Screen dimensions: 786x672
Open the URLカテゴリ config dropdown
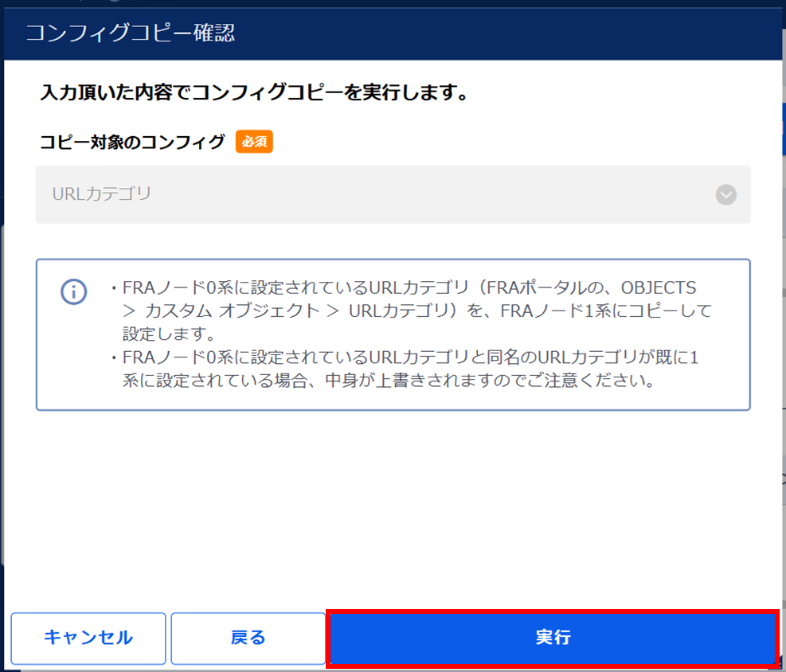point(393,194)
